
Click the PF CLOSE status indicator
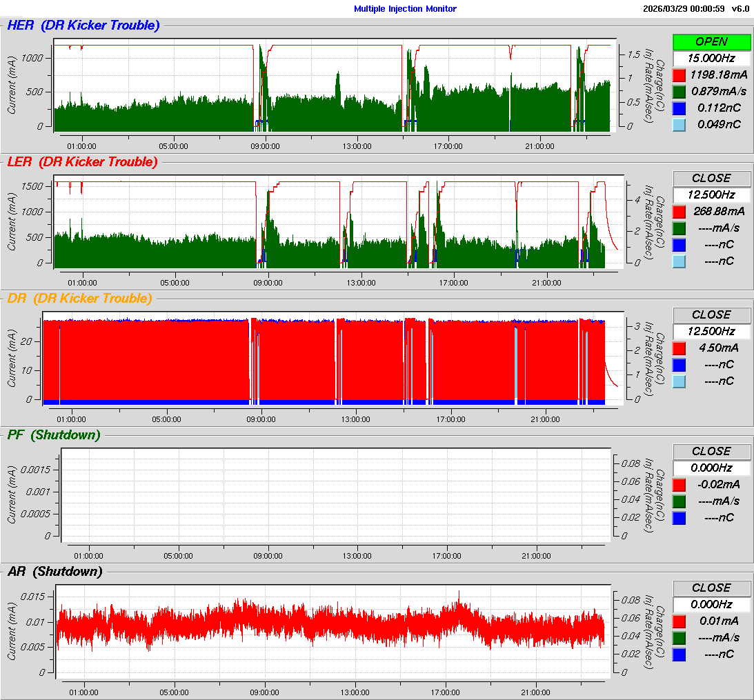[x=711, y=452]
